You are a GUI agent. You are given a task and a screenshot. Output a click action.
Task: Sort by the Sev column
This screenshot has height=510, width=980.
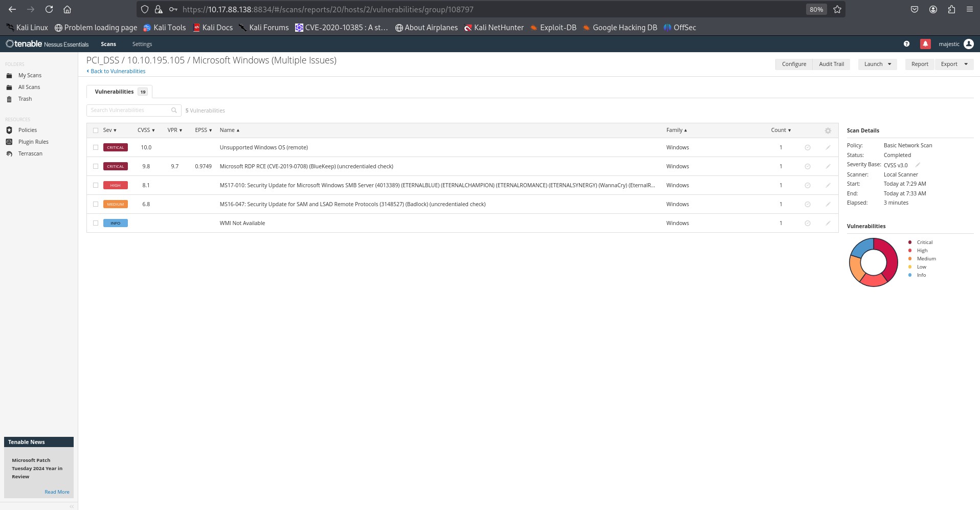(109, 130)
